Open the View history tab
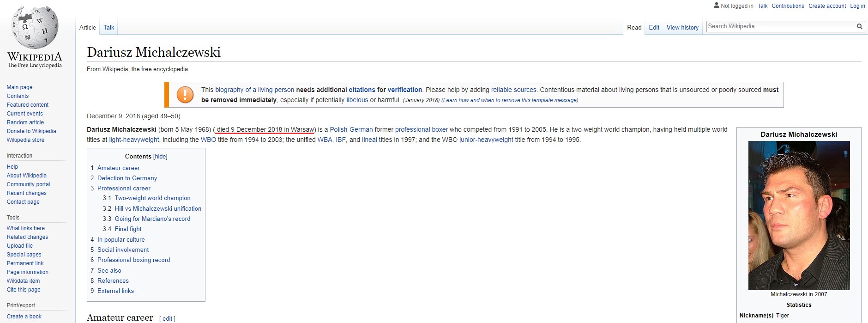Viewport: 868px width, 323px height. pyautogui.click(x=682, y=27)
